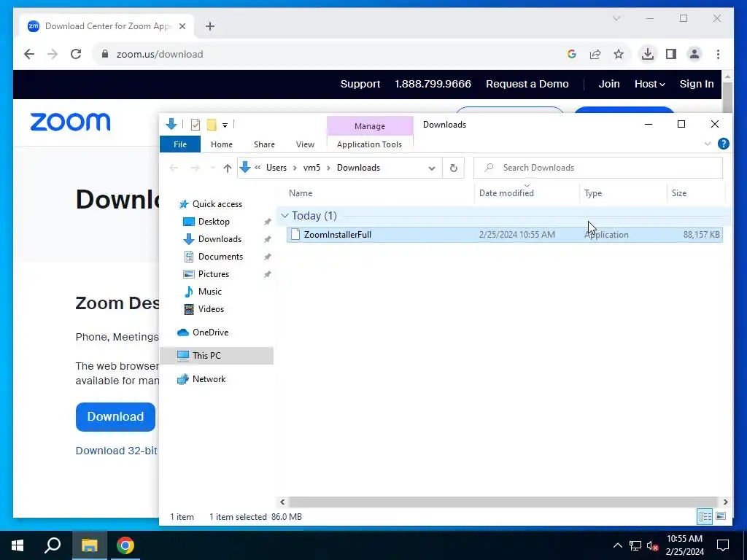Image resolution: width=747 pixels, height=560 pixels.
Task: Switch to the Share ribbon tab
Action: point(264,144)
